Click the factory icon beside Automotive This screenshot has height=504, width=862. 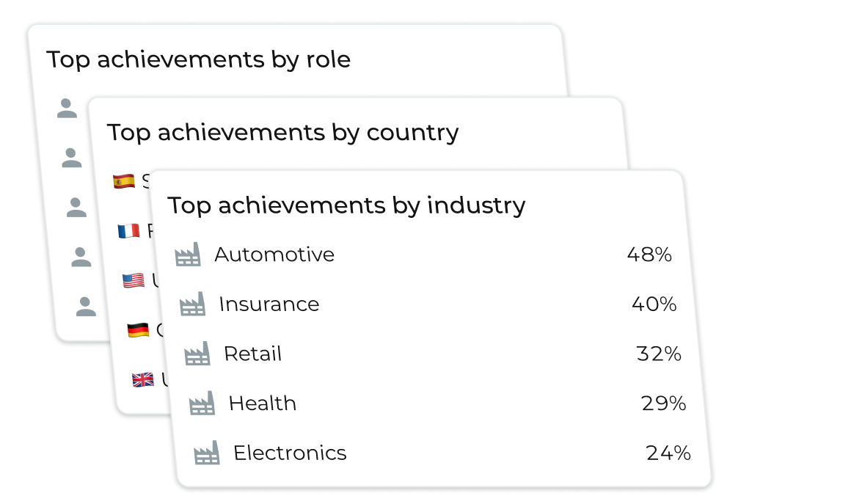click(x=188, y=255)
